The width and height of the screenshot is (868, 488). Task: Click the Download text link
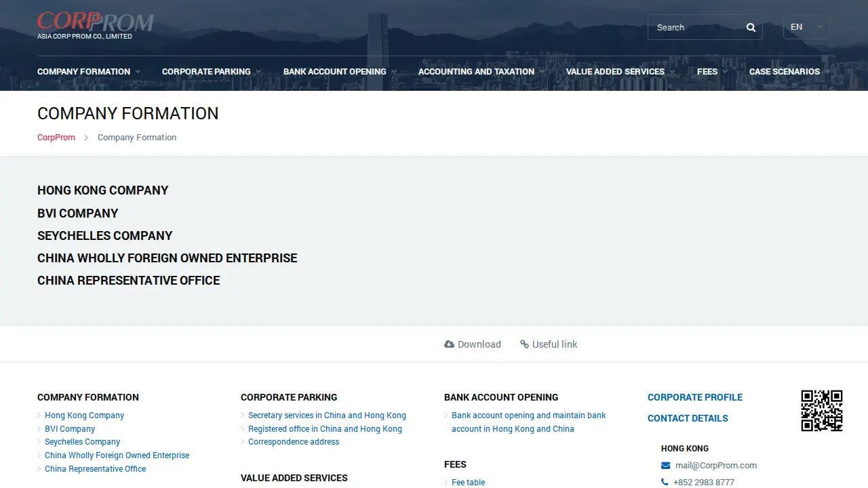click(479, 344)
